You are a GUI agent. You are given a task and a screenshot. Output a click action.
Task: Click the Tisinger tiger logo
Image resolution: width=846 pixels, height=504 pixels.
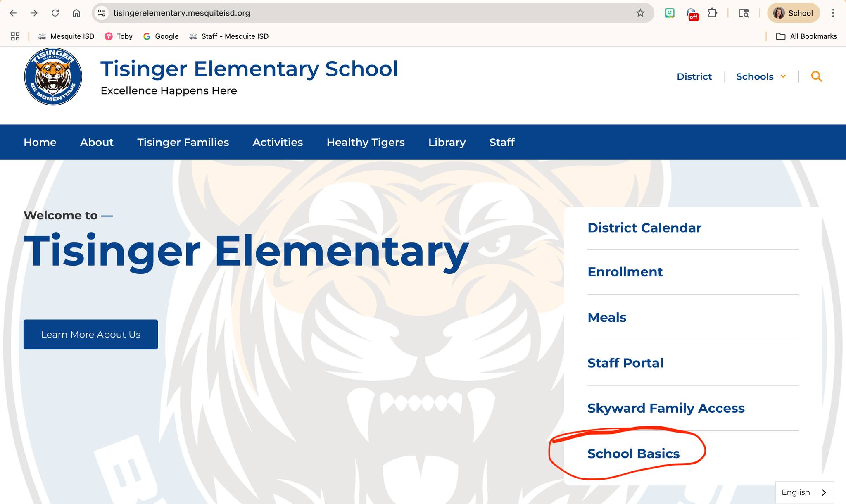pos(53,76)
